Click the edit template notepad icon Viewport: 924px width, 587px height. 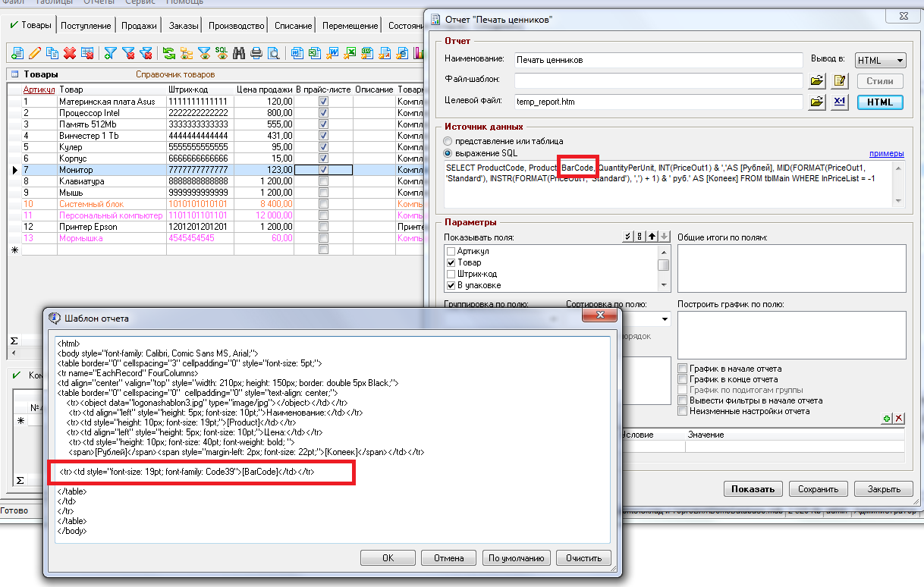[839, 81]
